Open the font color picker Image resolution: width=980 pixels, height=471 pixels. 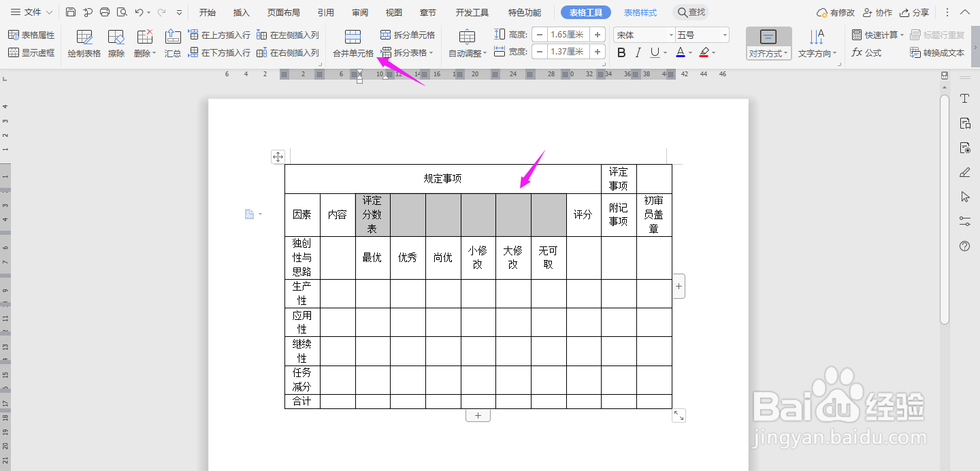click(681, 52)
